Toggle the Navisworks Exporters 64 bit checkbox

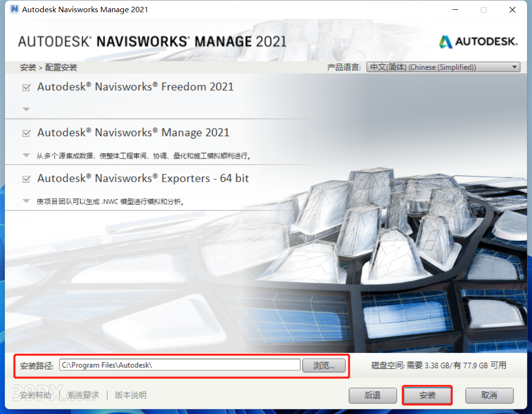(x=27, y=179)
